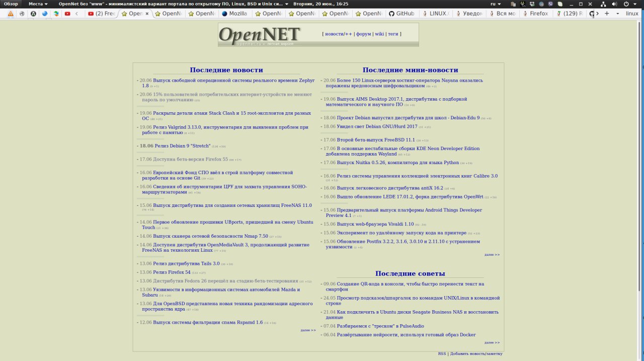
Task: Switch to the Mozilla tab
Action: click(235, 14)
